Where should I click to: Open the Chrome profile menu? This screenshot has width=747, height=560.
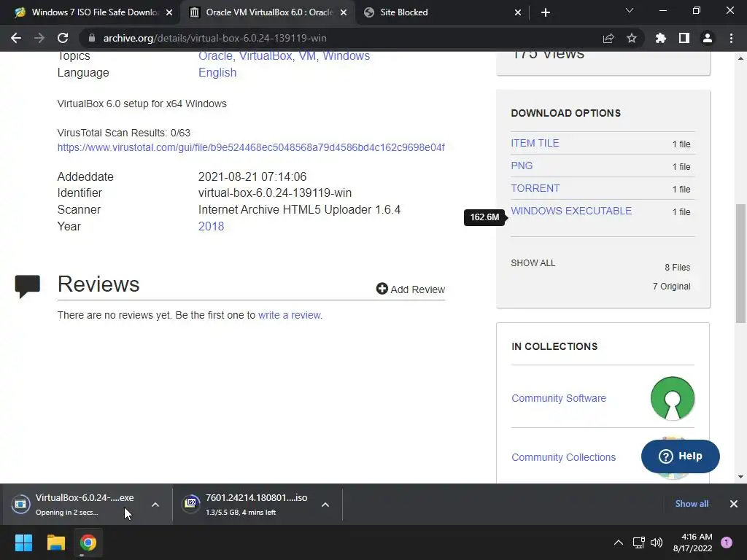tap(708, 38)
